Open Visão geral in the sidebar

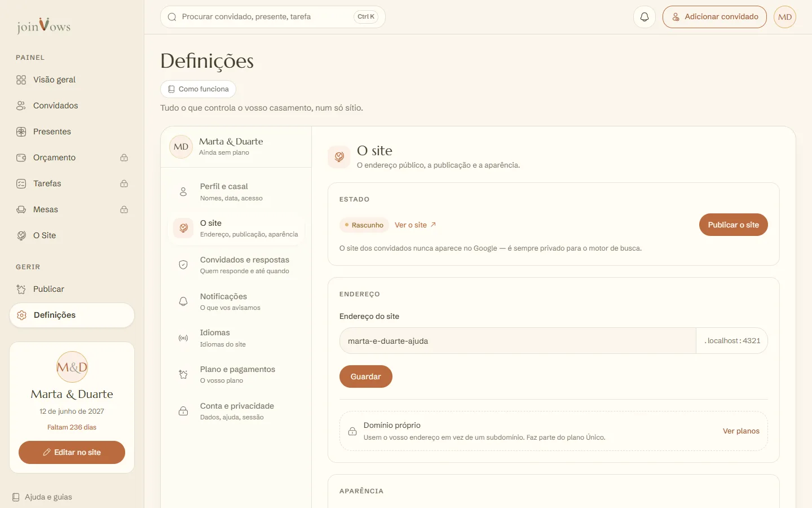tap(72, 80)
